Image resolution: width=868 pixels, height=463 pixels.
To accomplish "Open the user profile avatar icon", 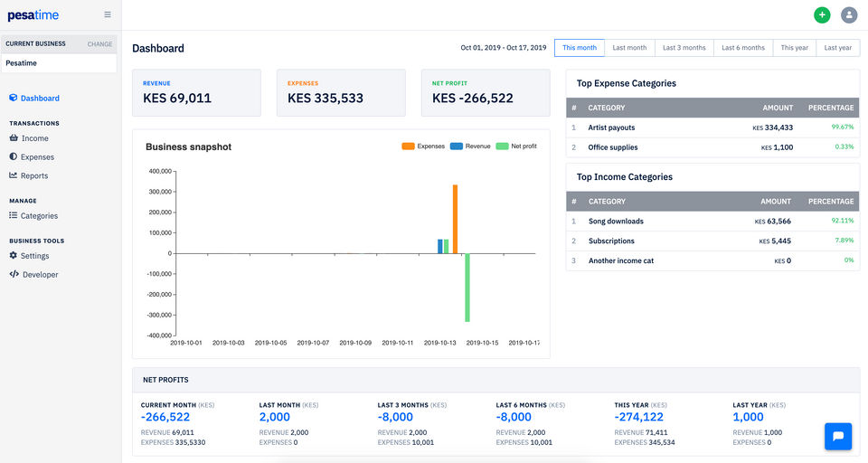I will click(x=849, y=15).
